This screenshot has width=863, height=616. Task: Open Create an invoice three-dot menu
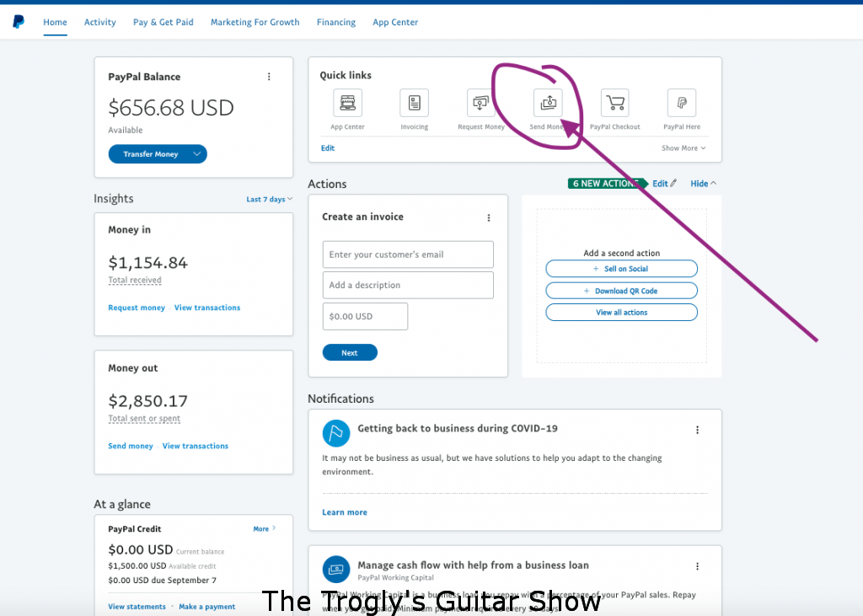point(488,217)
